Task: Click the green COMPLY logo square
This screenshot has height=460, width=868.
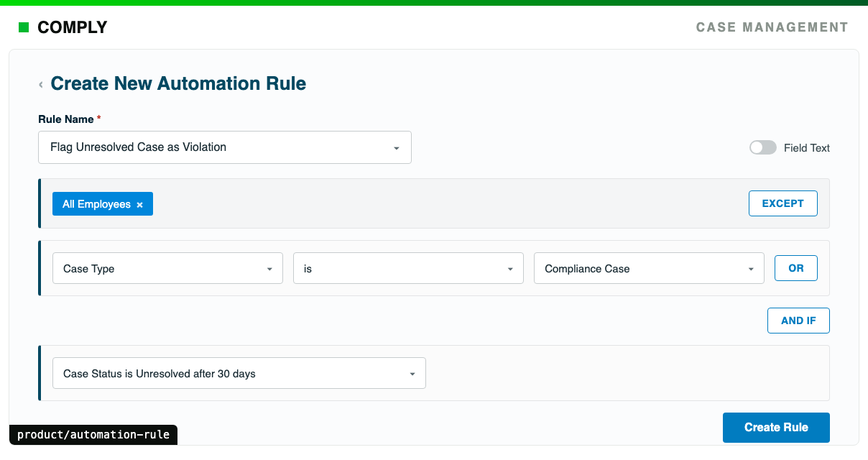Action: click(x=24, y=28)
